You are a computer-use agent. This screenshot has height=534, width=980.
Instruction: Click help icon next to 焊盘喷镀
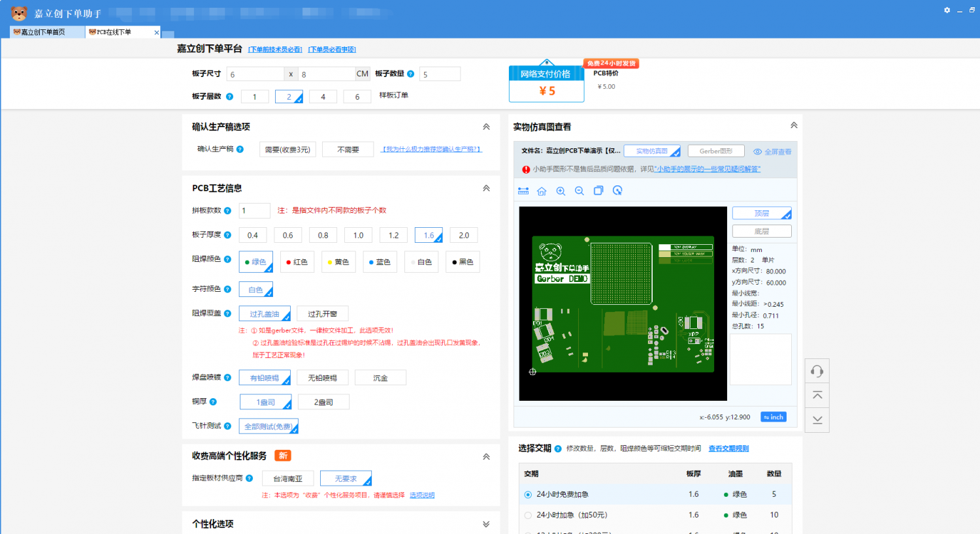point(227,377)
